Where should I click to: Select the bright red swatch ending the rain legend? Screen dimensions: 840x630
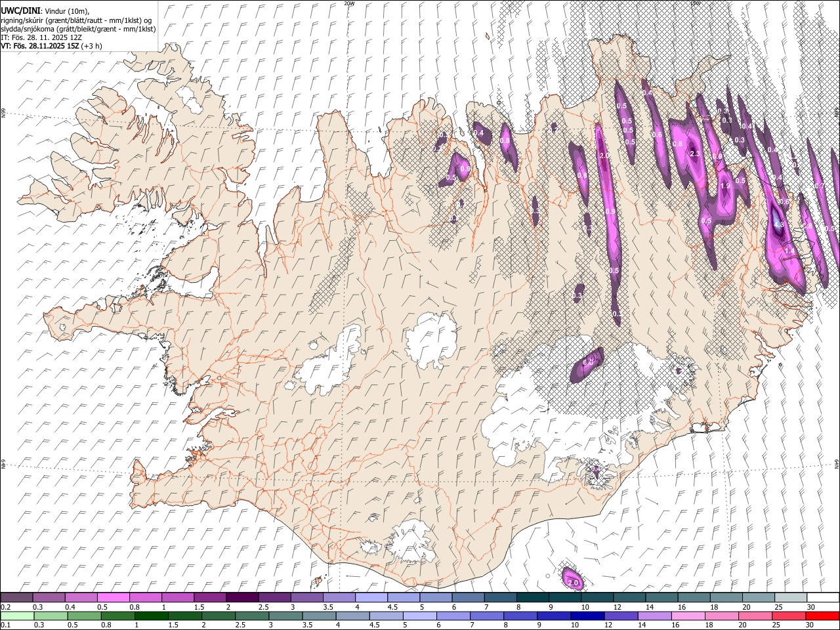click(821, 616)
